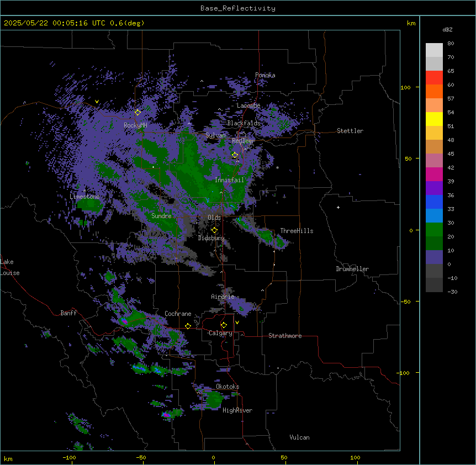
Task: Click the Blackfalds label on map
Action: pos(244,123)
